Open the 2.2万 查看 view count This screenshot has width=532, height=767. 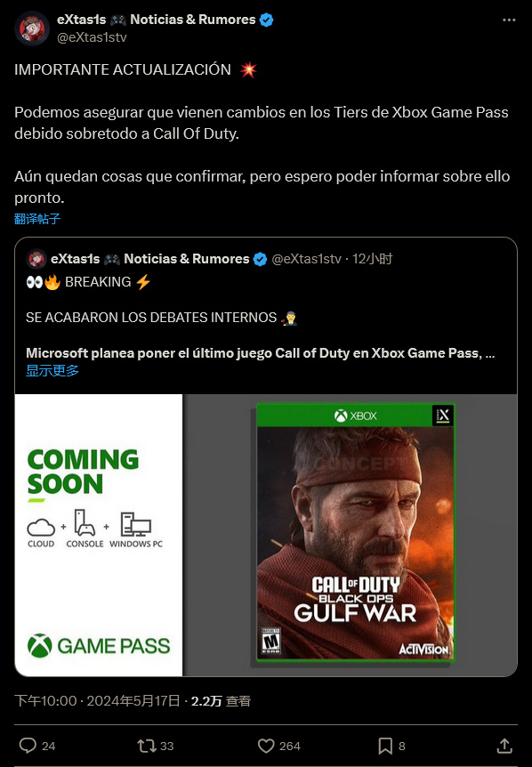(221, 701)
